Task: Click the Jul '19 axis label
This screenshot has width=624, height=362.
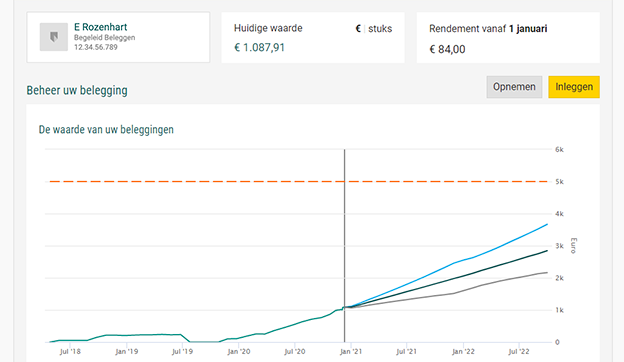Action: point(182,352)
